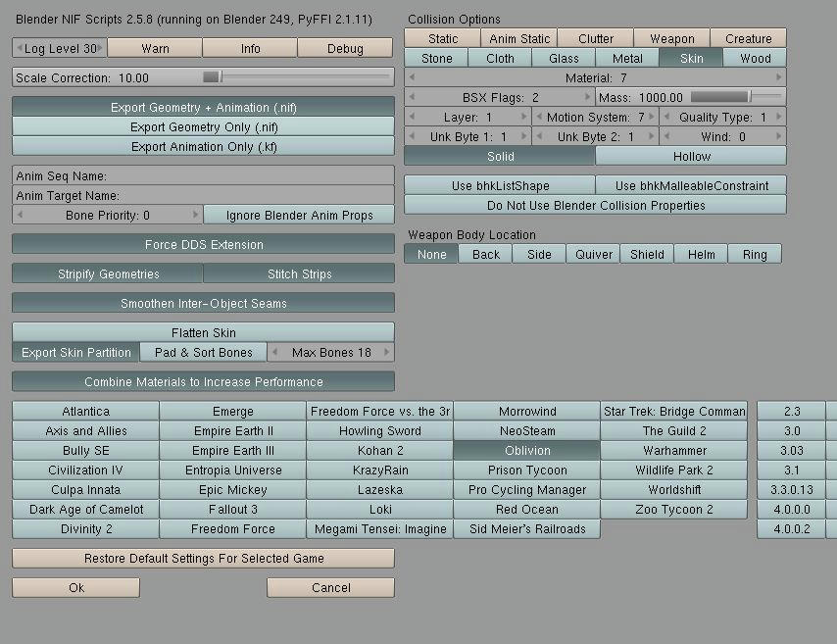This screenshot has width=837, height=644.
Task: Increase Motion System value arrow
Action: coord(651,117)
